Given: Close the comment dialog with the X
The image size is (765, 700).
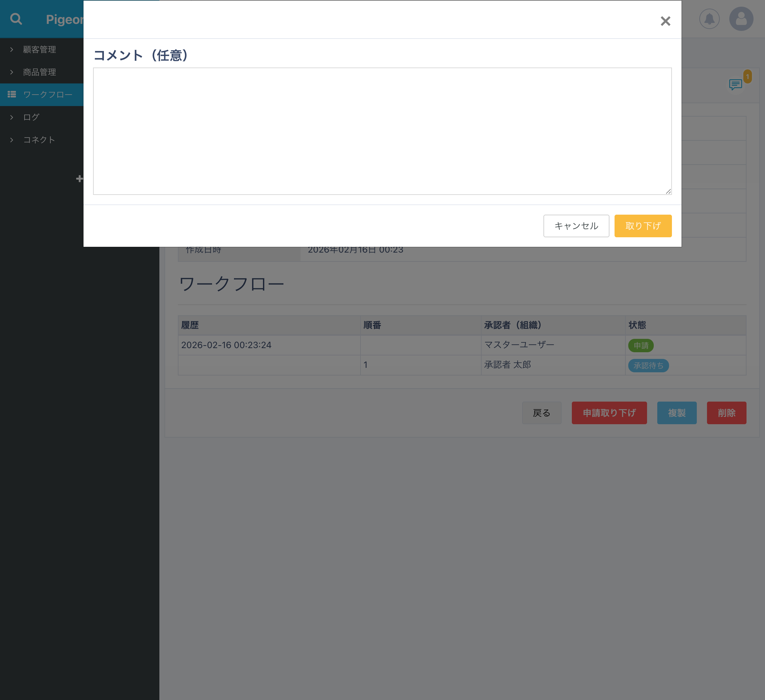Looking at the screenshot, I should point(665,21).
